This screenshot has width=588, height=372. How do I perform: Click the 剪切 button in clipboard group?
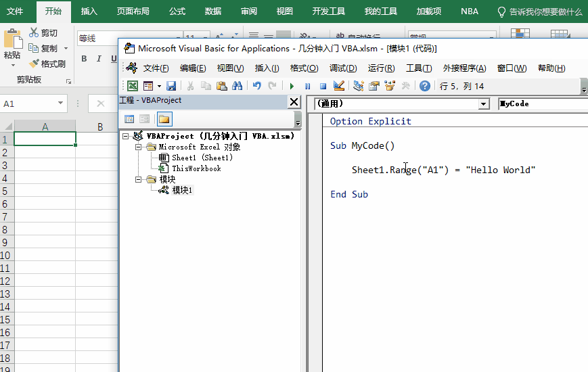(x=45, y=32)
